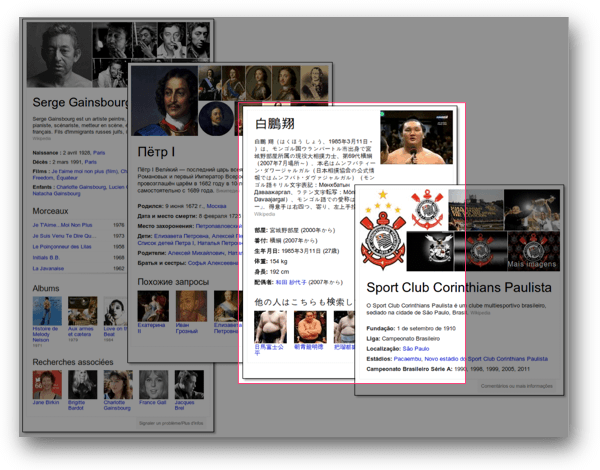This screenshot has width=600, height=470.
Task: Open the large Corinthians crest with stars
Action: (383, 230)
